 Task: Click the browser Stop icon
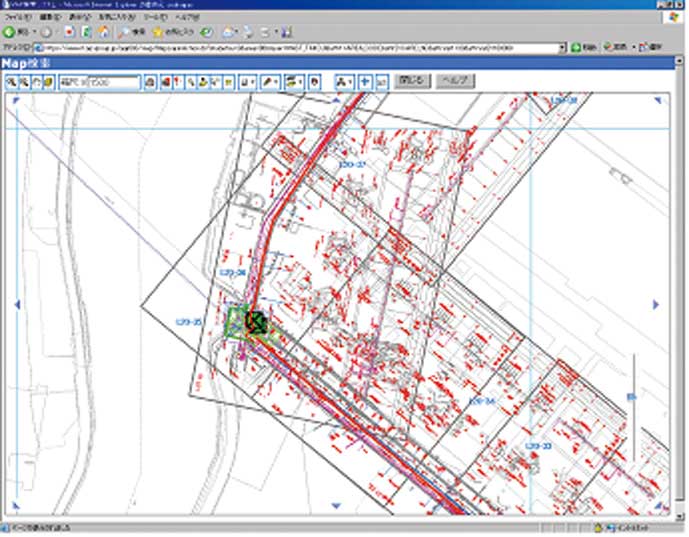[x=67, y=32]
